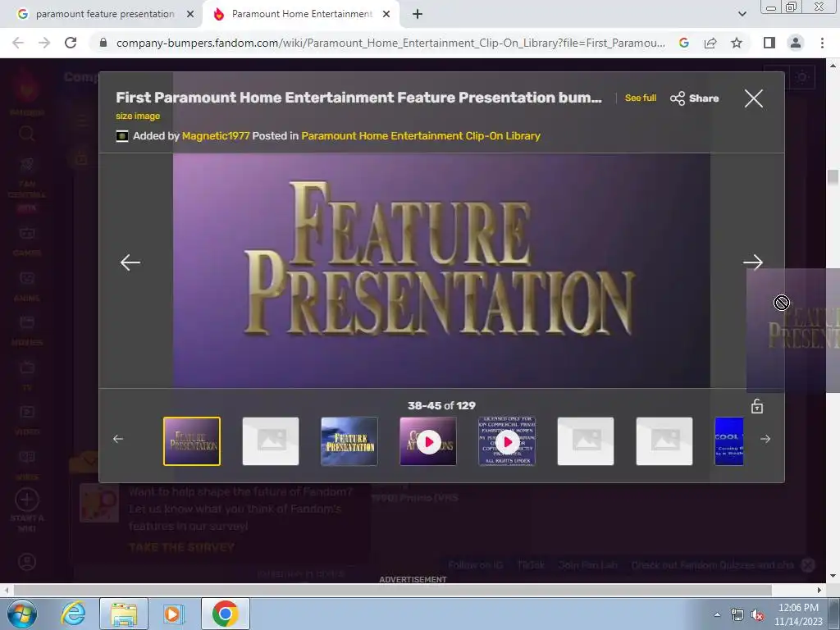The height and width of the screenshot is (630, 840).
Task: Click the horizontal scrollbar left arrow
Action: [7, 590]
